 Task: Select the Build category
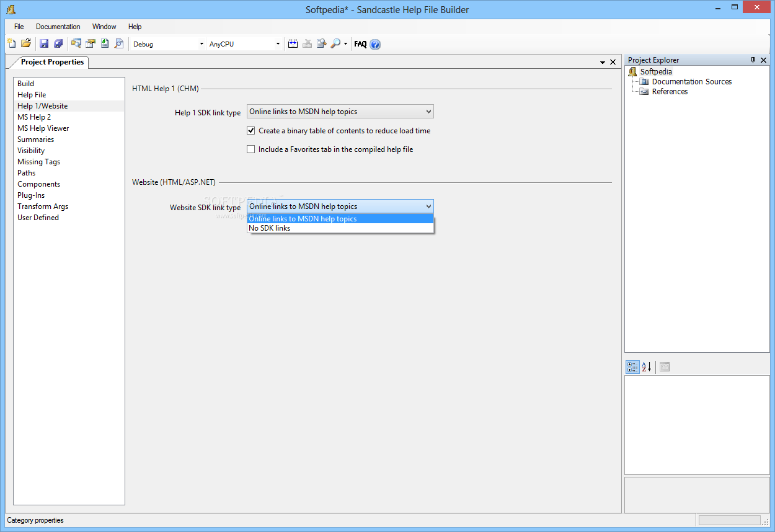pos(69,84)
